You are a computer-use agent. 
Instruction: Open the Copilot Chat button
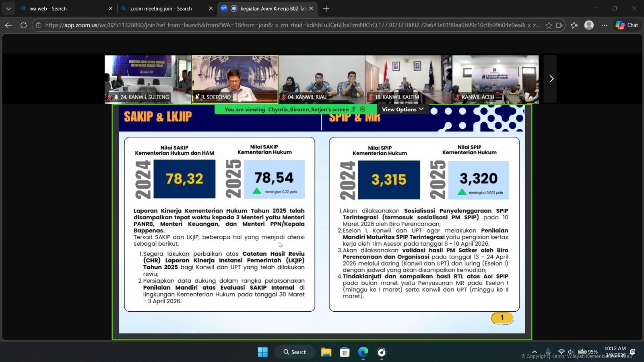coord(627,25)
